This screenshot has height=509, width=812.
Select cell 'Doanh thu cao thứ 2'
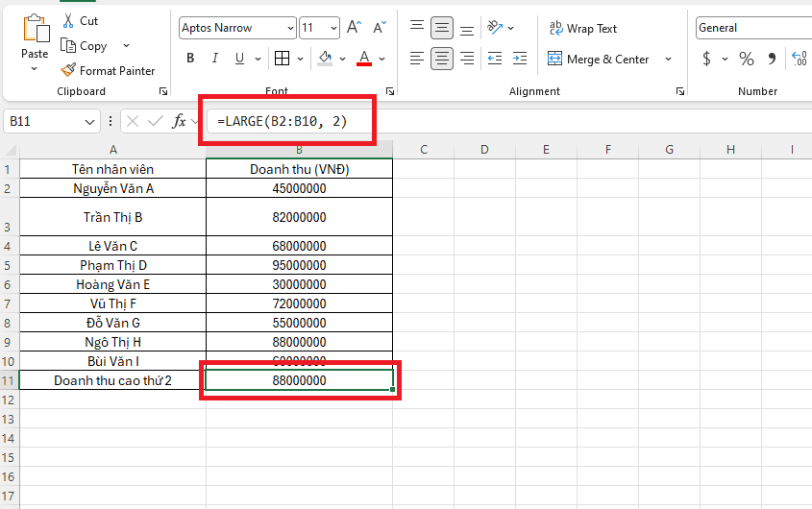coord(112,380)
